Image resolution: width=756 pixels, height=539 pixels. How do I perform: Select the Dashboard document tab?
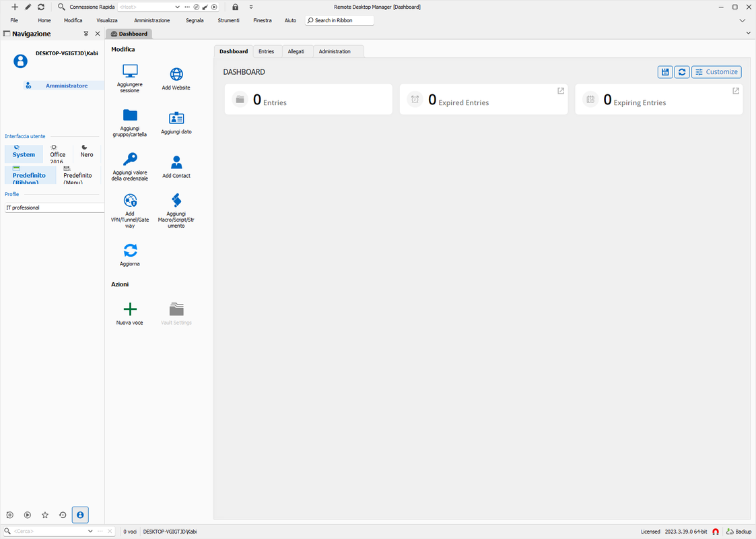pos(129,34)
